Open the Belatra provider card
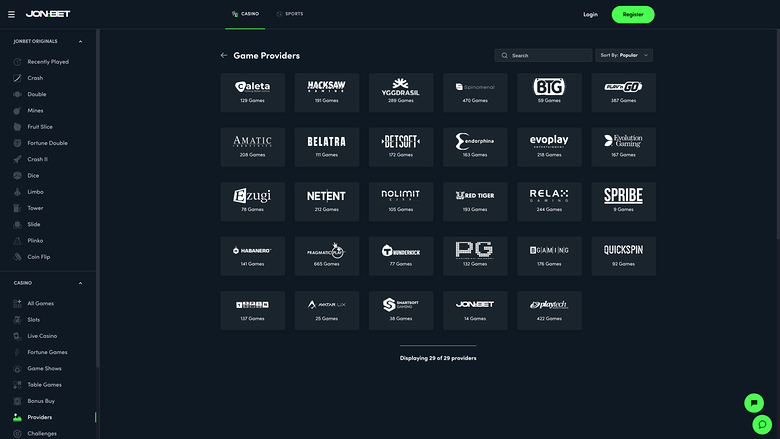This screenshot has width=780, height=439. tap(326, 147)
